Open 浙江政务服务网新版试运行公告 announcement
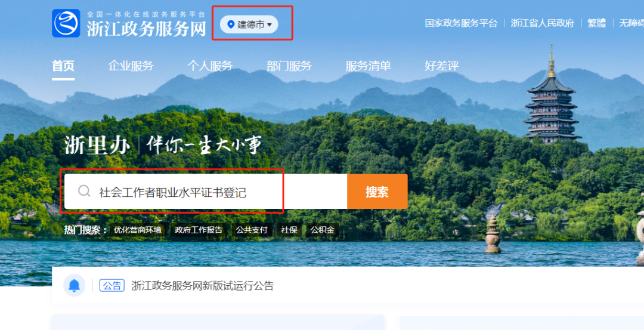This screenshot has width=644, height=330. tap(203, 286)
